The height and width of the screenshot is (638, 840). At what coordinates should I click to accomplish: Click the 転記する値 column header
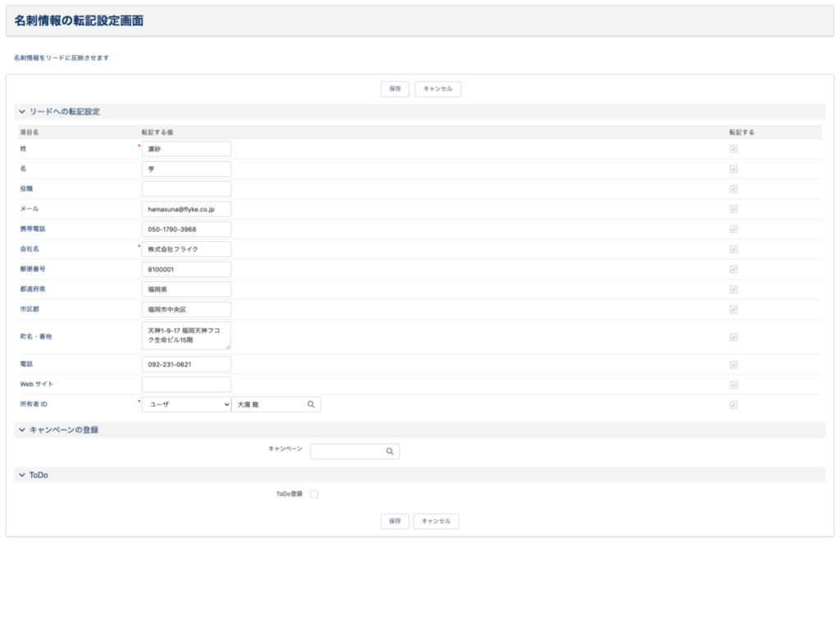(x=157, y=132)
